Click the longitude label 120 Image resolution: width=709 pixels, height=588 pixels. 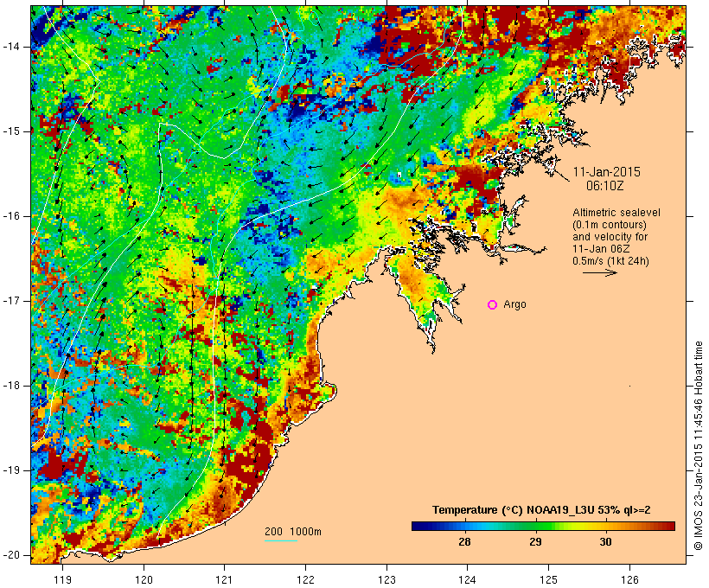(144, 579)
